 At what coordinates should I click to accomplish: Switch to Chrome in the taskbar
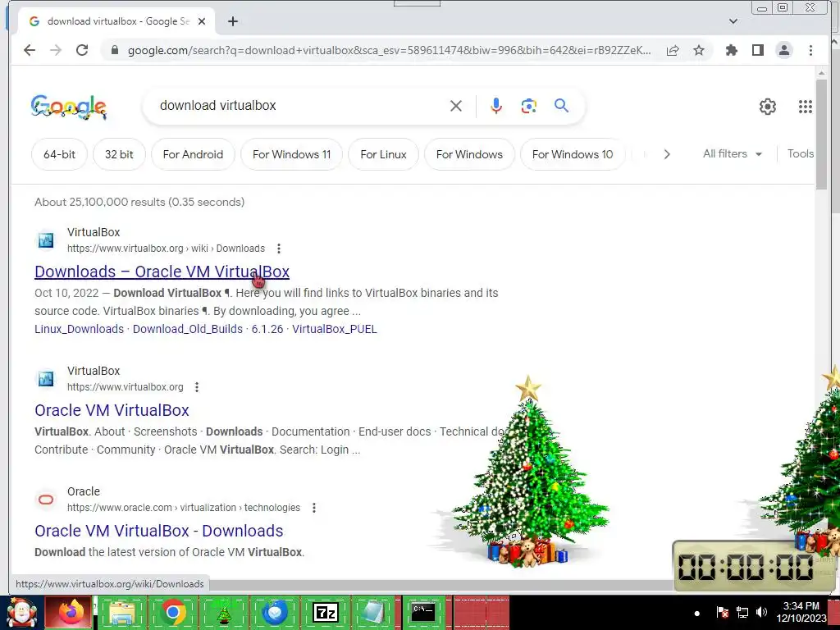173,612
